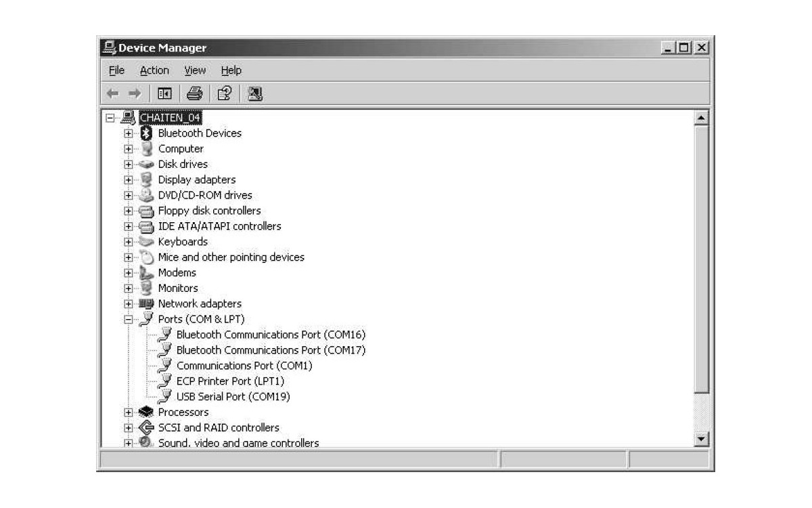This screenshot has height=508, width=812.
Task: Select the Sound, video and game controllers label
Action: (238, 443)
